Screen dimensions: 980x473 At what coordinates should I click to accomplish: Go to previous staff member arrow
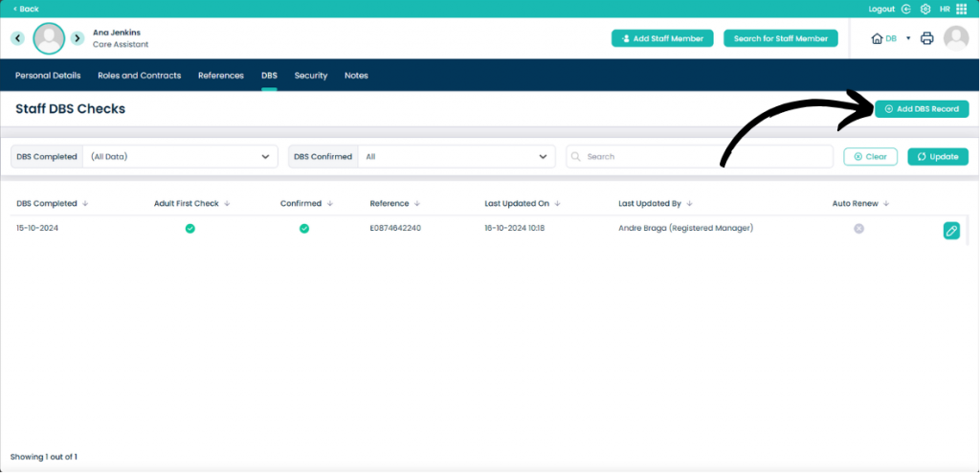pyautogui.click(x=18, y=38)
